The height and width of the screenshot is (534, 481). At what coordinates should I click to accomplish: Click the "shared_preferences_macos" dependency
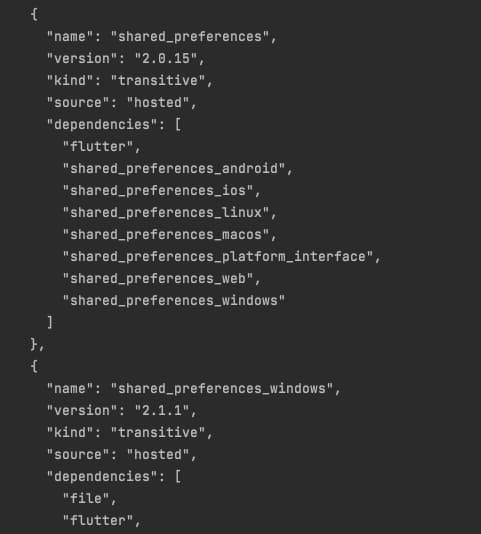166,235
